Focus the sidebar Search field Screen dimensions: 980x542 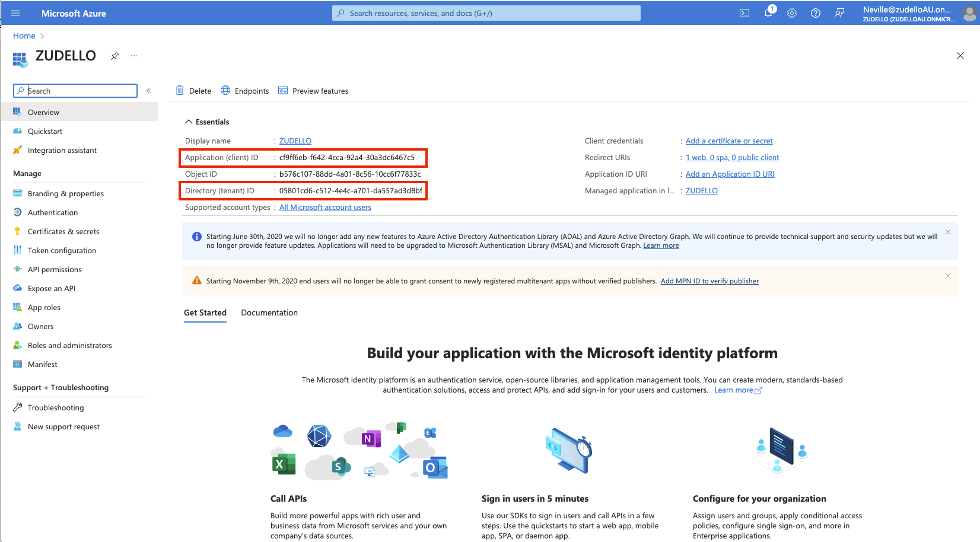coord(75,91)
